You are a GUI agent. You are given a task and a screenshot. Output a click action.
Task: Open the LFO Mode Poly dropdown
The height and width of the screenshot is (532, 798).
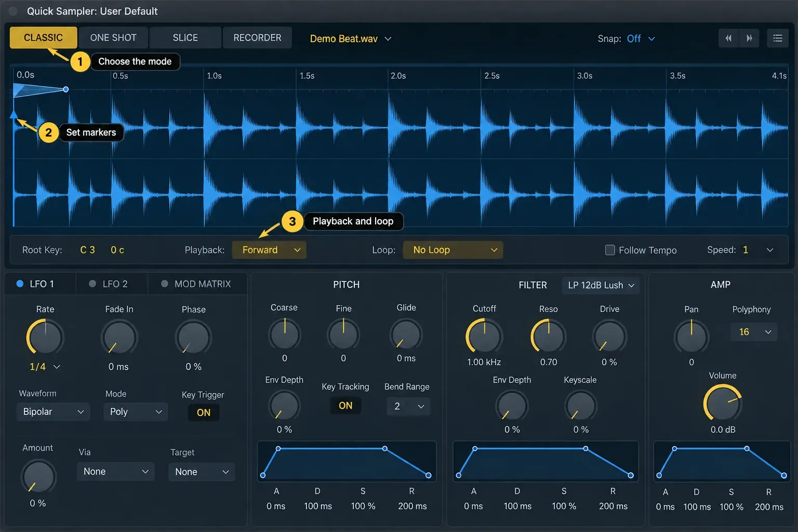pyautogui.click(x=136, y=411)
